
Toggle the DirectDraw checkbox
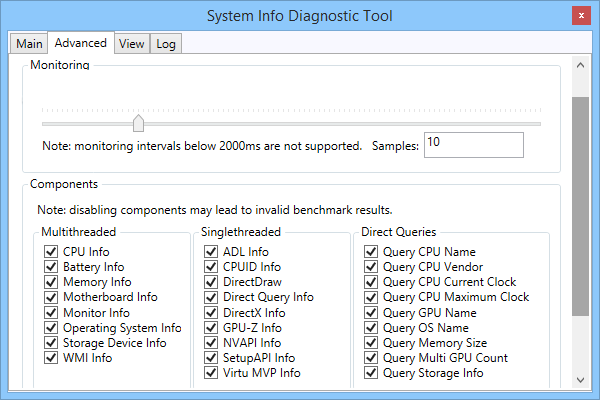tap(211, 282)
